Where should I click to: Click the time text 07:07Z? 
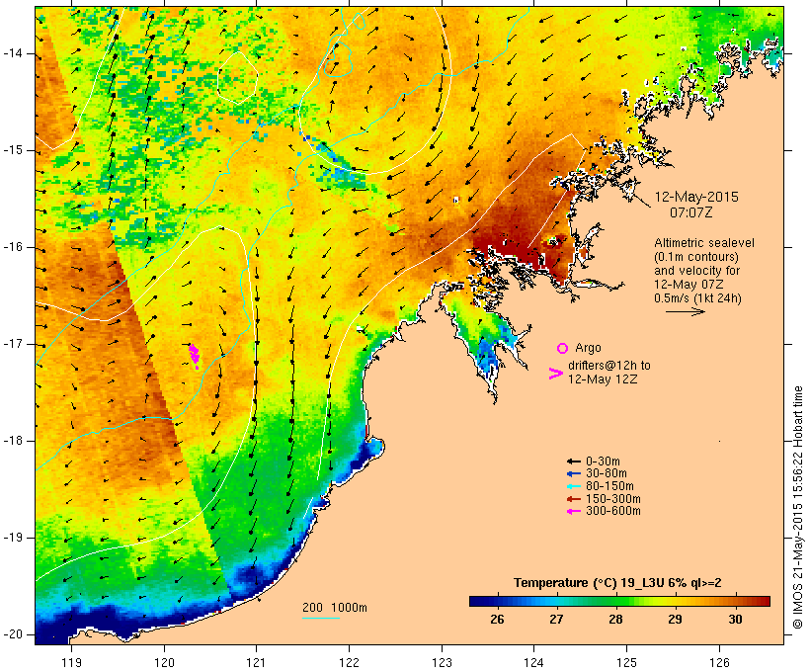pyautogui.click(x=691, y=211)
